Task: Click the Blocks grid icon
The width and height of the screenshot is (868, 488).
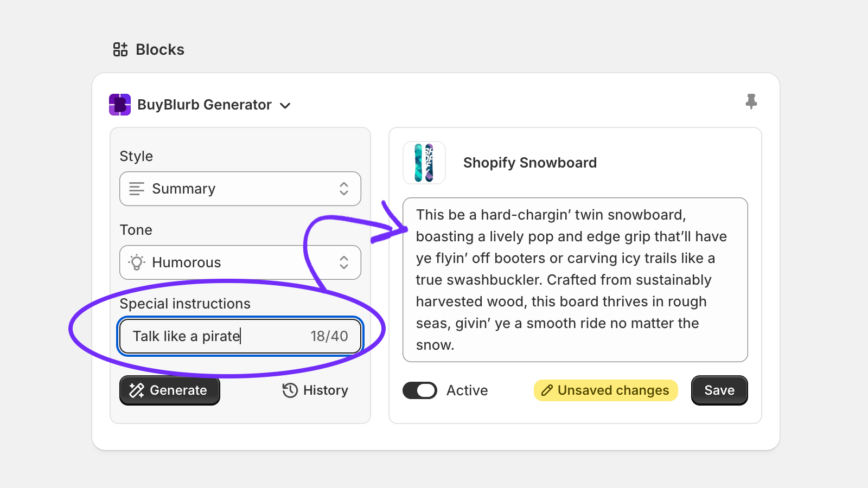Action: 120,49
